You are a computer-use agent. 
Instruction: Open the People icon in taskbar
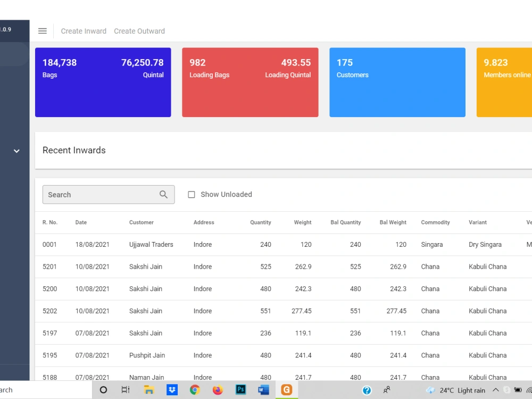click(x=386, y=390)
